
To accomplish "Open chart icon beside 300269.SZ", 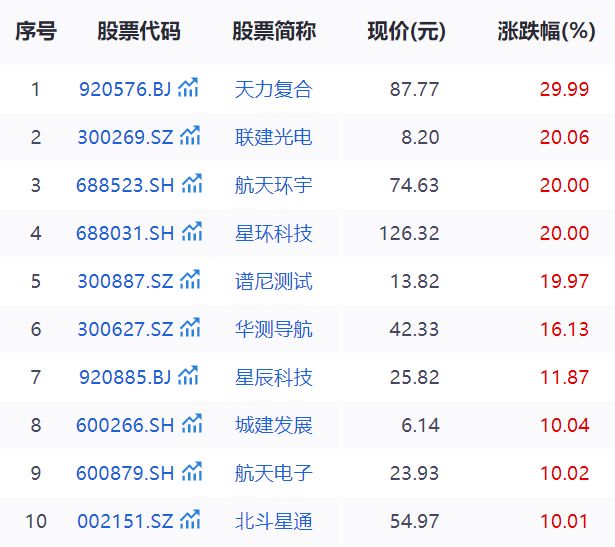I will (190, 136).
